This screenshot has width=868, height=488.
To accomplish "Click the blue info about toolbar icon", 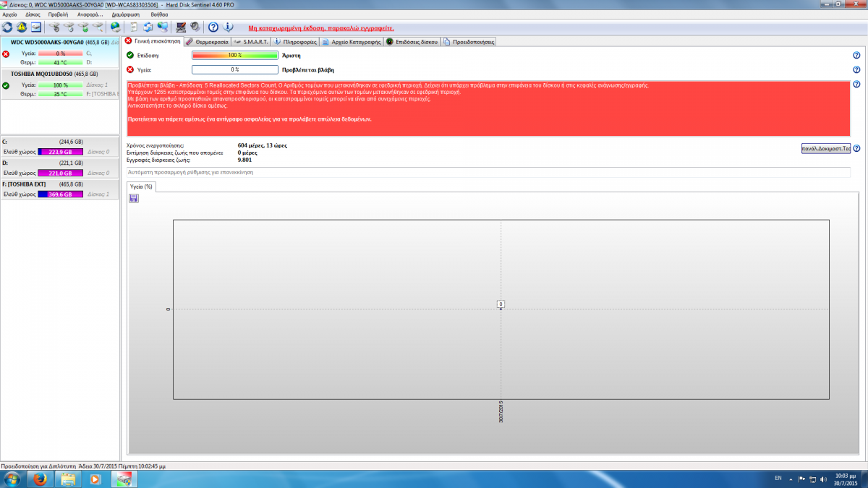I will point(228,27).
